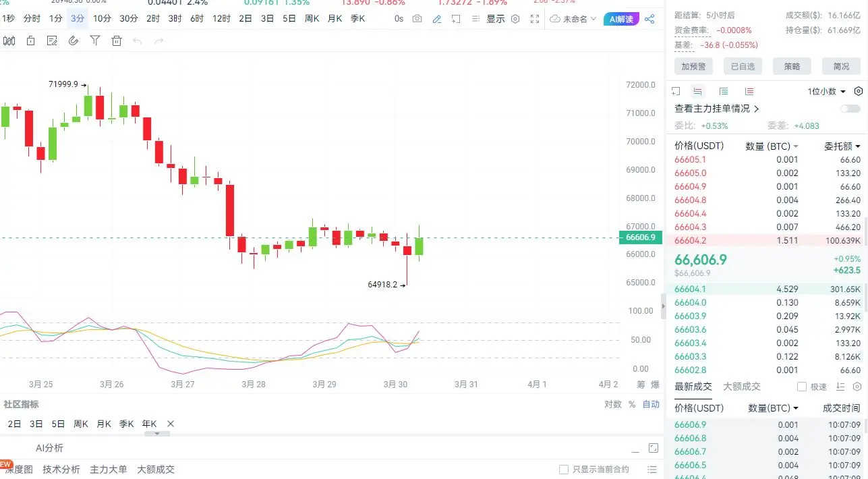Click the trash delete drawings icon
868x479 pixels.
[117, 41]
